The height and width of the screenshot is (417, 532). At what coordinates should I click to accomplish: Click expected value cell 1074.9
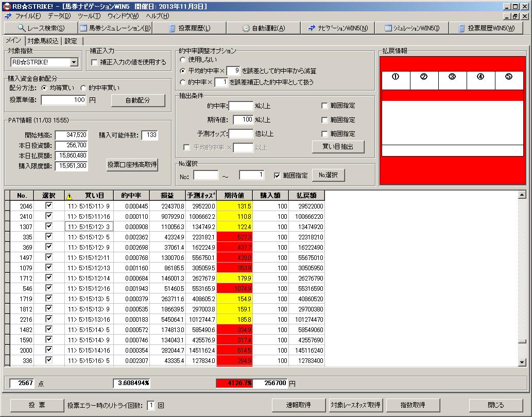[x=234, y=288]
